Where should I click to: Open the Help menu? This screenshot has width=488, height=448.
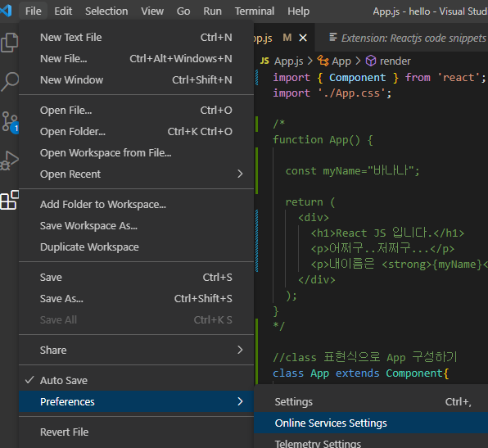tap(298, 11)
